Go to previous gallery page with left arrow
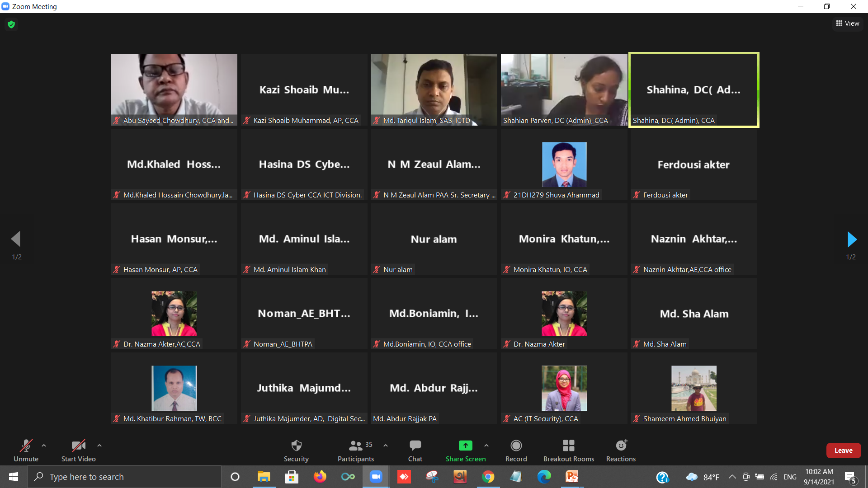 coord(16,239)
